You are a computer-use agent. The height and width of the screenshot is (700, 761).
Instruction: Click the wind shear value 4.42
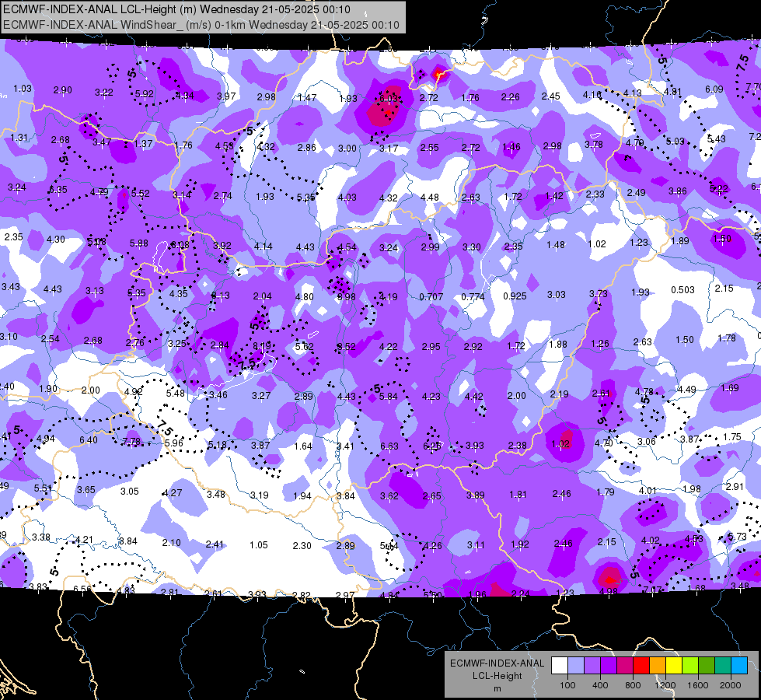(x=473, y=397)
